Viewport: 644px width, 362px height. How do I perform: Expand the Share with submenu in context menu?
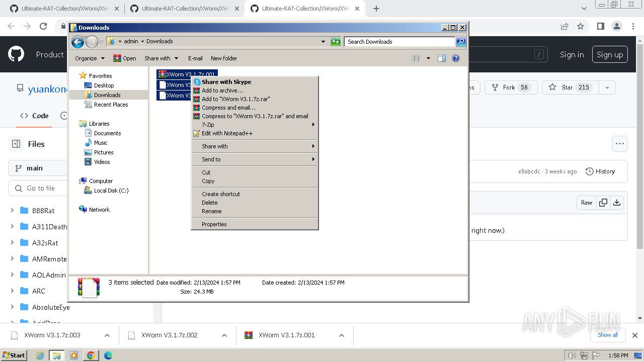(x=255, y=146)
